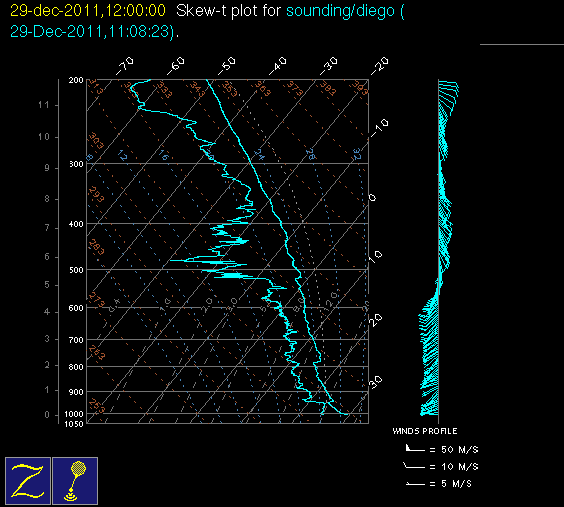
Task: Click the 800 pressure level label
Action: (x=76, y=367)
